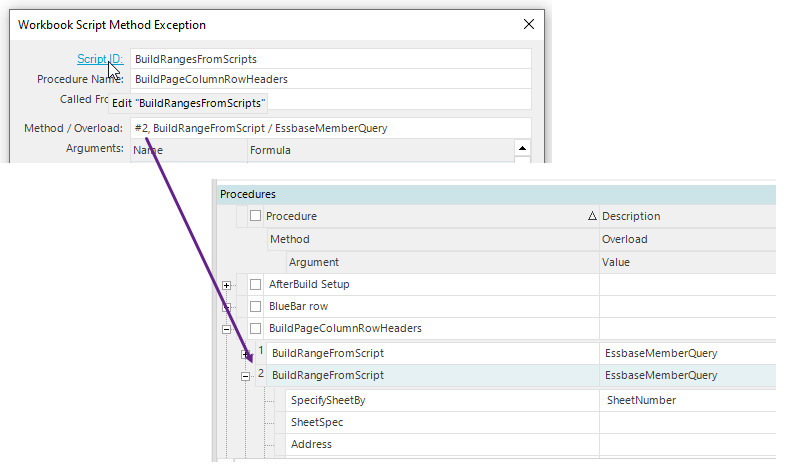This screenshot has height=471, width=794.
Task: Click the Value sub-header
Action: pos(687,262)
